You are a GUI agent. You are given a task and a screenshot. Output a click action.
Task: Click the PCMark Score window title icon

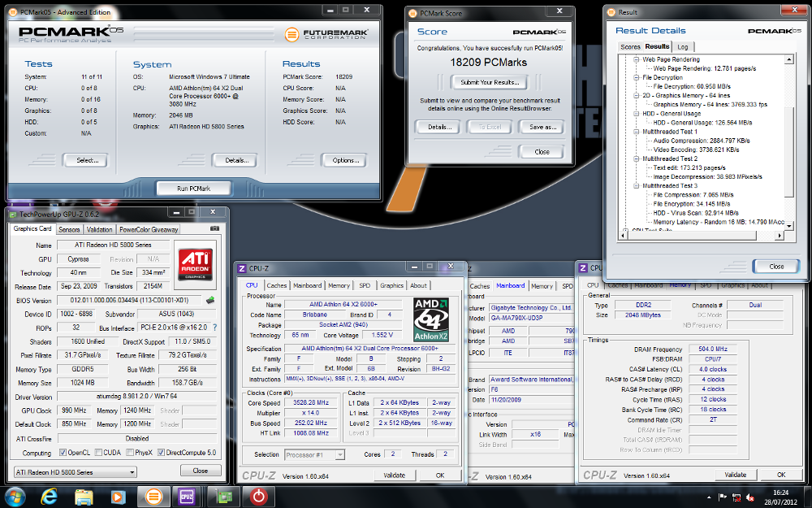click(x=412, y=13)
